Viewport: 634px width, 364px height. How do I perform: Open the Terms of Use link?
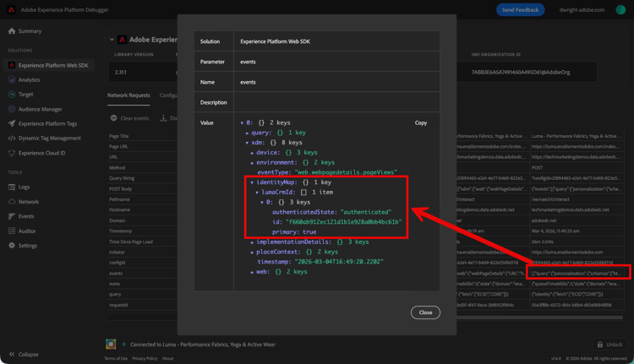coord(116,358)
